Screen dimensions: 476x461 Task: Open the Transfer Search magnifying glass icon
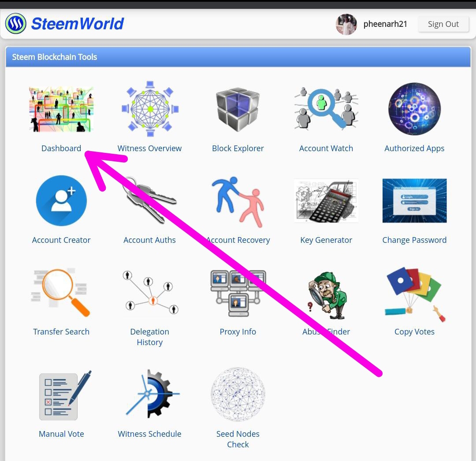(x=61, y=293)
